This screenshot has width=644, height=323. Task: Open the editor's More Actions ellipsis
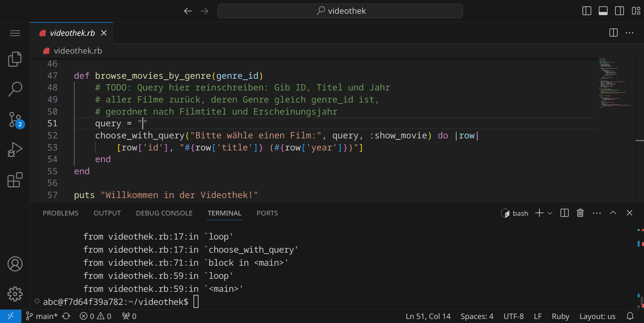tap(629, 33)
